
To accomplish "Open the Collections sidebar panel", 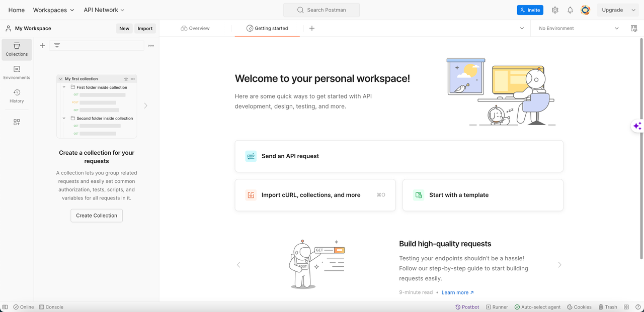I will coord(17,49).
